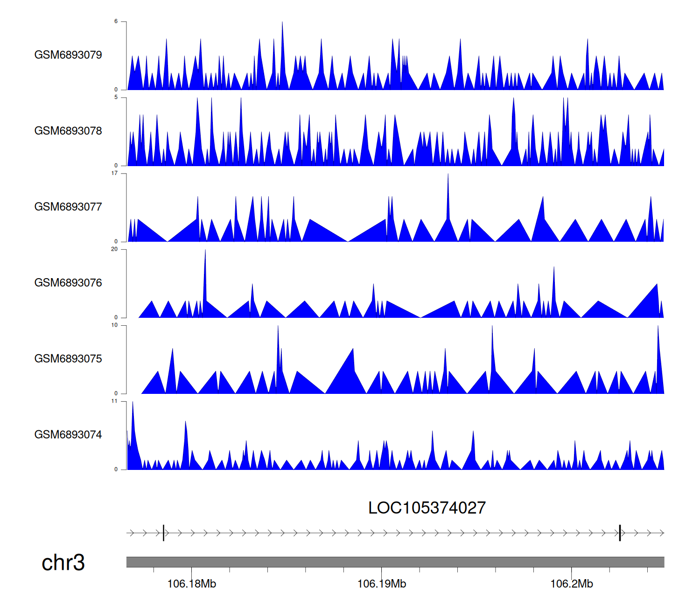The width and height of the screenshot is (700, 616).
Task: Pick the GSM6893075 track label
Action: click(x=68, y=359)
